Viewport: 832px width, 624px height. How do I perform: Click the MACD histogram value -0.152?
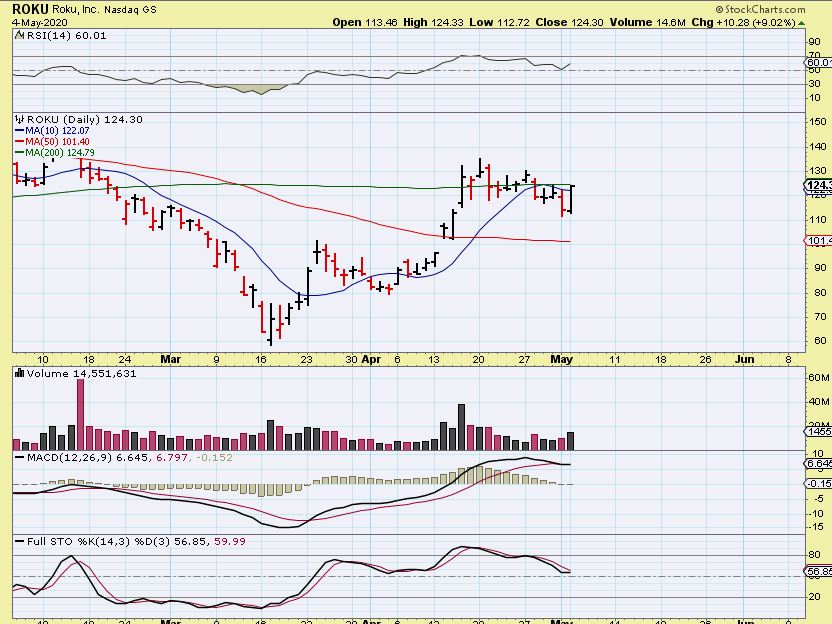click(214, 457)
